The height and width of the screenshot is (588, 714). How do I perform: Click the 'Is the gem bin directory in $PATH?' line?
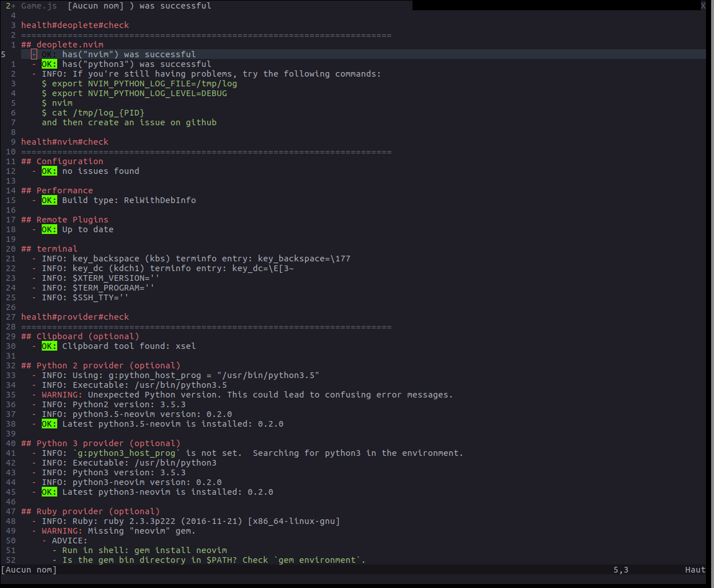[209, 560]
